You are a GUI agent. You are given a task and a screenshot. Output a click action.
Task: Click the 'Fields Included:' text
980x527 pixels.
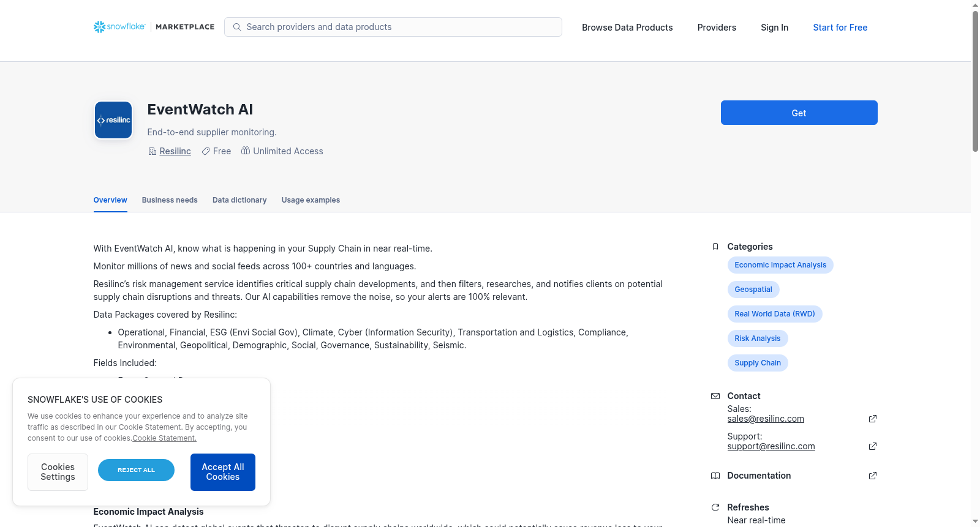pyautogui.click(x=125, y=363)
